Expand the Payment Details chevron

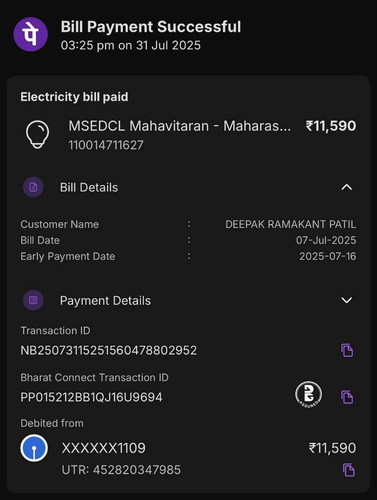point(347,300)
